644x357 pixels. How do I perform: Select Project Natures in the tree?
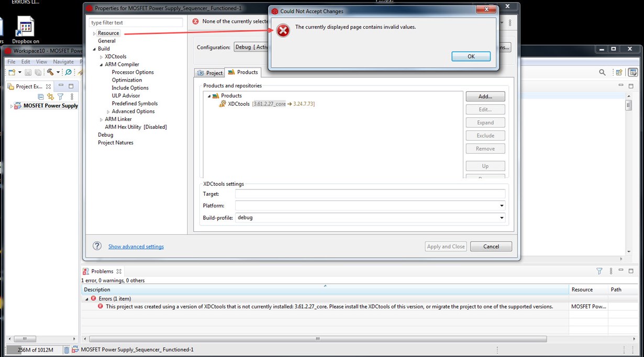pos(116,143)
